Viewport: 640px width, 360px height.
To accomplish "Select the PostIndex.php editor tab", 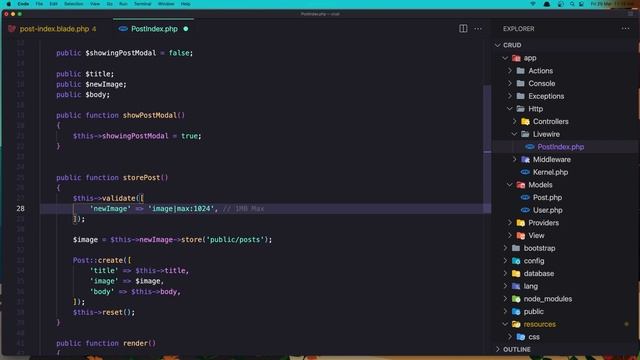I will coord(154,29).
